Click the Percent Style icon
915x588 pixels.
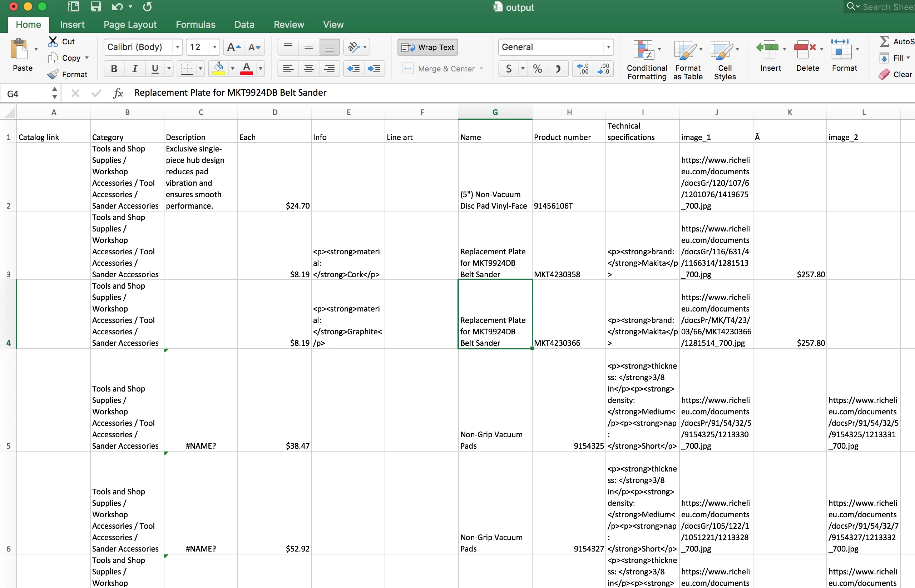[537, 69]
